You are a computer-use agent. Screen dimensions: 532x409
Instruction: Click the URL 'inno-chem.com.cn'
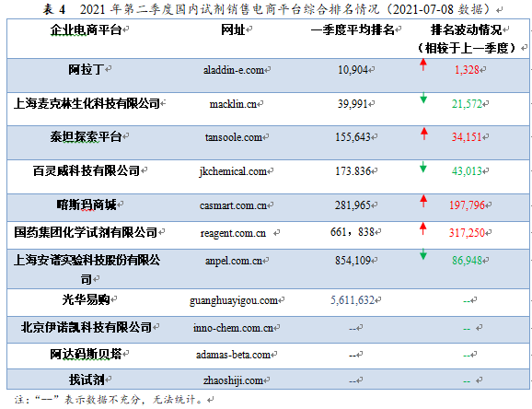tap(233, 328)
